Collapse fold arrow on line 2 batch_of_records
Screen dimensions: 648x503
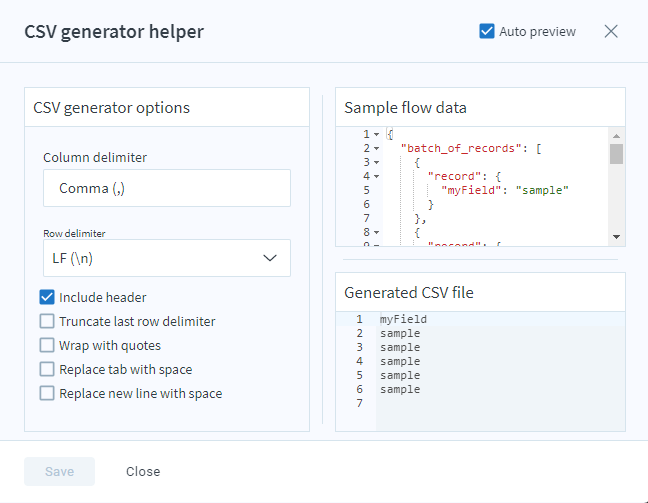coord(376,148)
